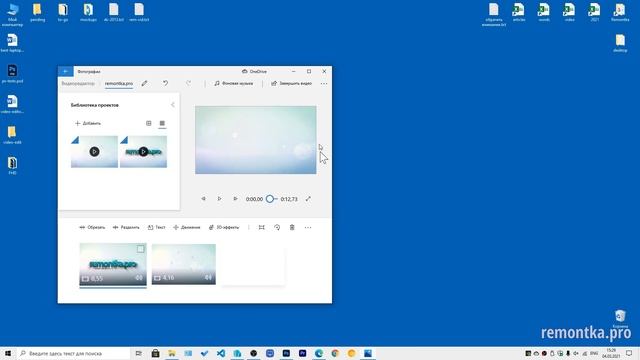Viewport: 640px width, 360px height.
Task: Open Google Chrome from taskbar
Action: [x=335, y=353]
